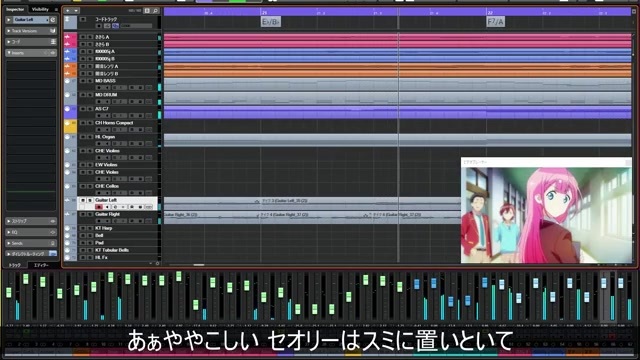Click the add track plus button

tap(68, 11)
